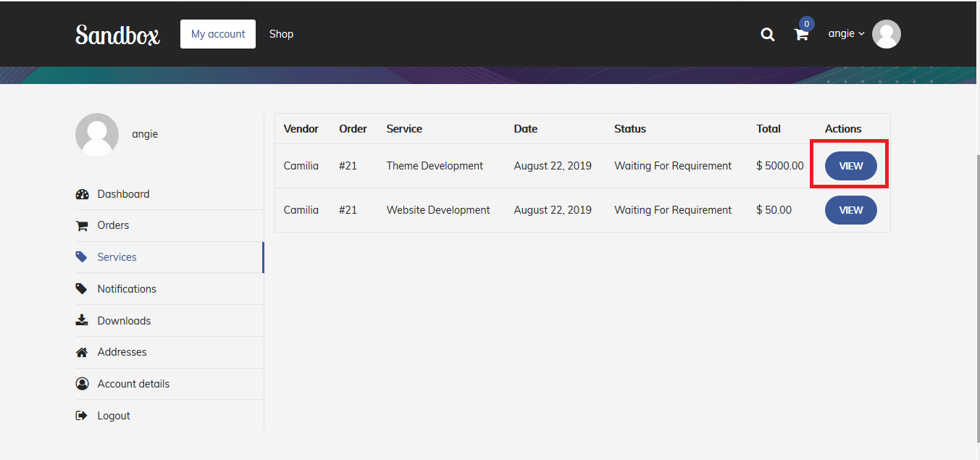Click the Theme Development service name
Viewport: 980px width, 460px height.
[x=435, y=166]
